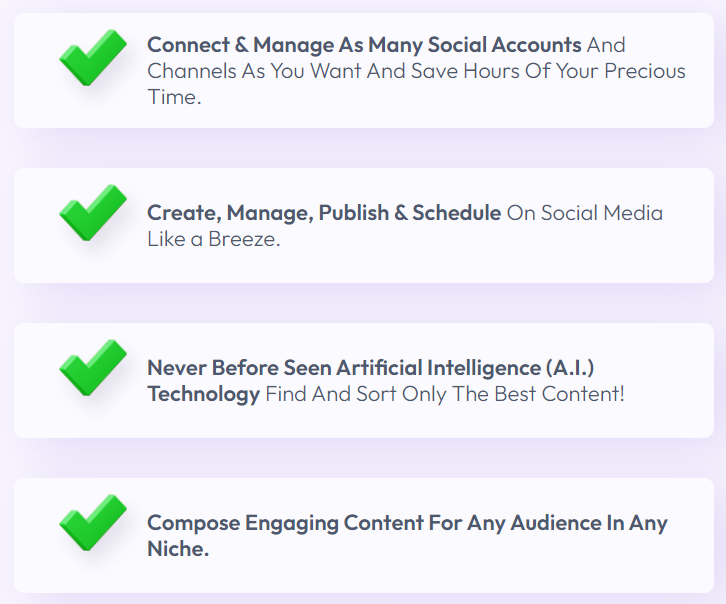Click the On Social Media text
This screenshot has width=726, height=604.
585,213
